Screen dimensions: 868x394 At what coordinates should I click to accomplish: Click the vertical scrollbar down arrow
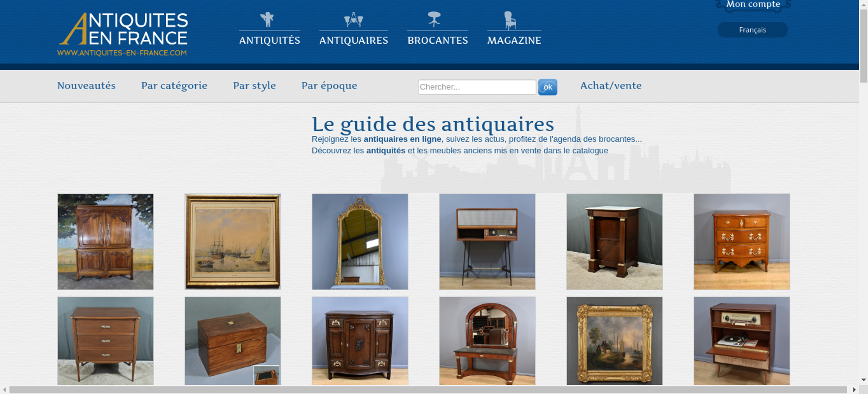(863, 380)
